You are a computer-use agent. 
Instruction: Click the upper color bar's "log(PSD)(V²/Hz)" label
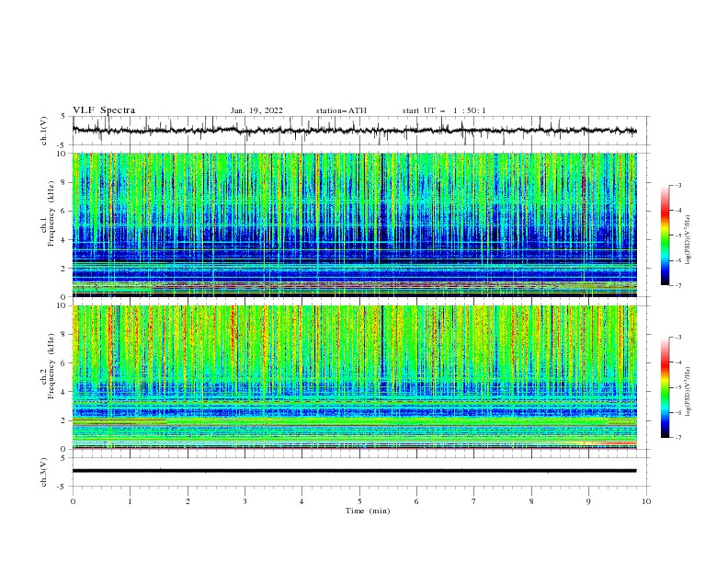click(688, 240)
